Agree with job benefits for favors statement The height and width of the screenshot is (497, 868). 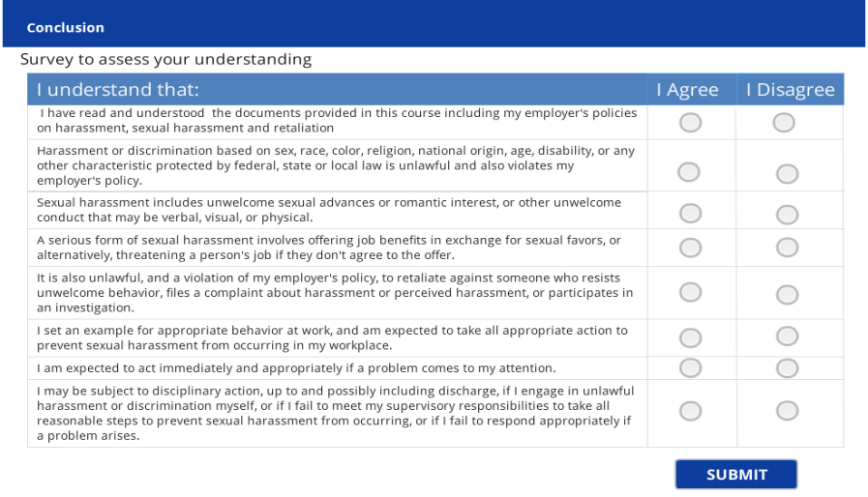coord(690,248)
